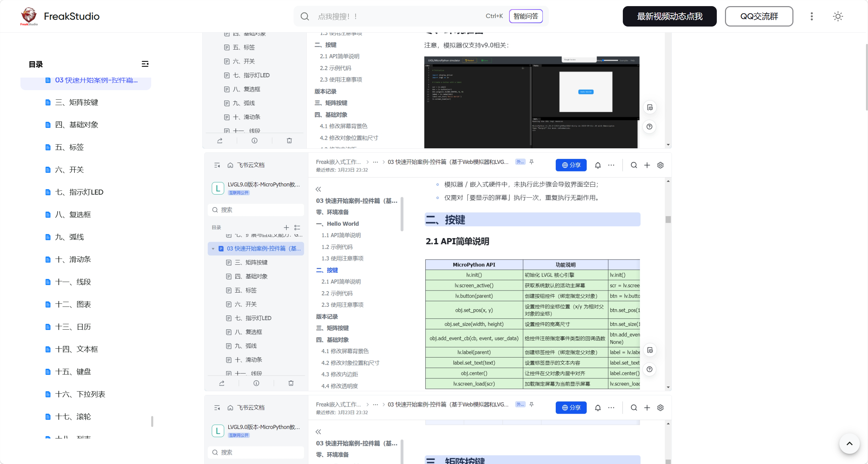Image resolution: width=868 pixels, height=464 pixels.
Task: Click the notification bell in middle doc header
Action: coord(598,165)
